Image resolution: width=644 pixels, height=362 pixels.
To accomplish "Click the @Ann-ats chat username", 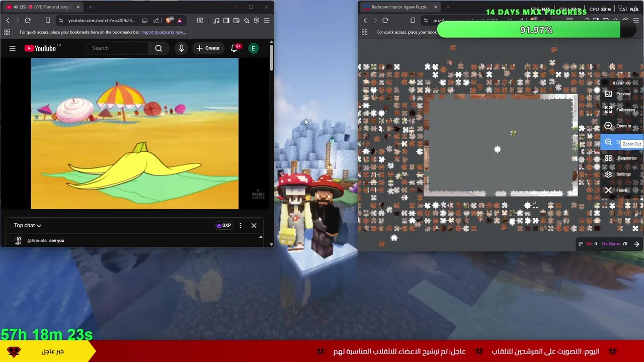I will click(37, 240).
